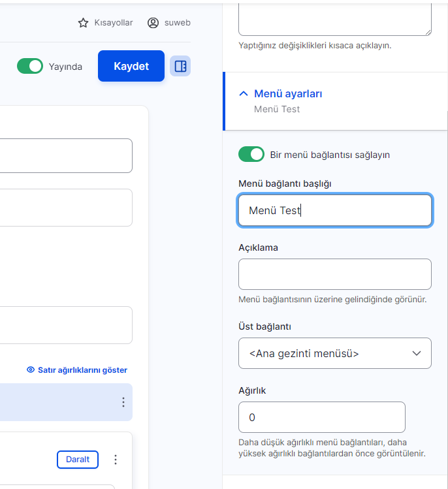Viewport: 448px width, 489px height.
Task: Click the eye icon beside Satır ağırlıklarını göster
Action: (31, 370)
